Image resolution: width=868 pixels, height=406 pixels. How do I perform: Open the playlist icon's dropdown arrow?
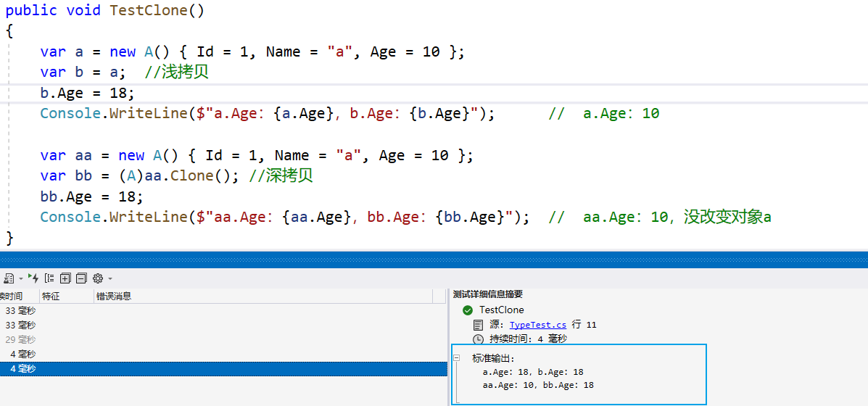click(21, 278)
